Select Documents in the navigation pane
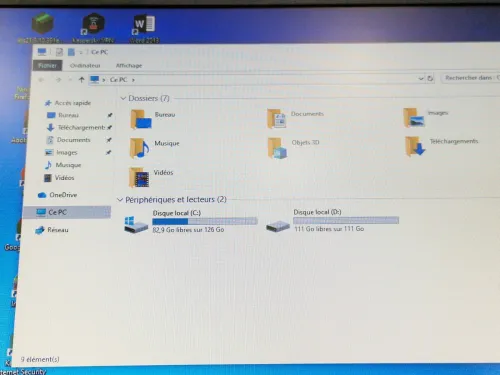 (x=68, y=140)
